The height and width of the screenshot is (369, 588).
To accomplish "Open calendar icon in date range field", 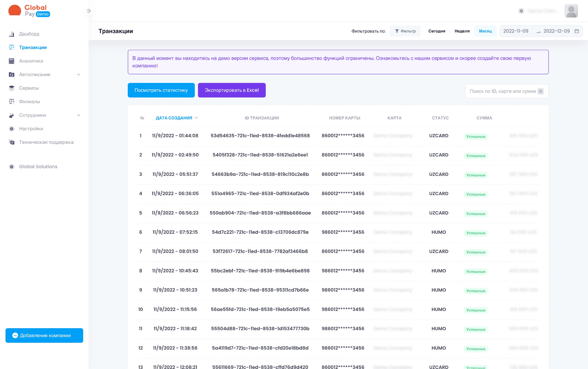I will click(x=577, y=31).
